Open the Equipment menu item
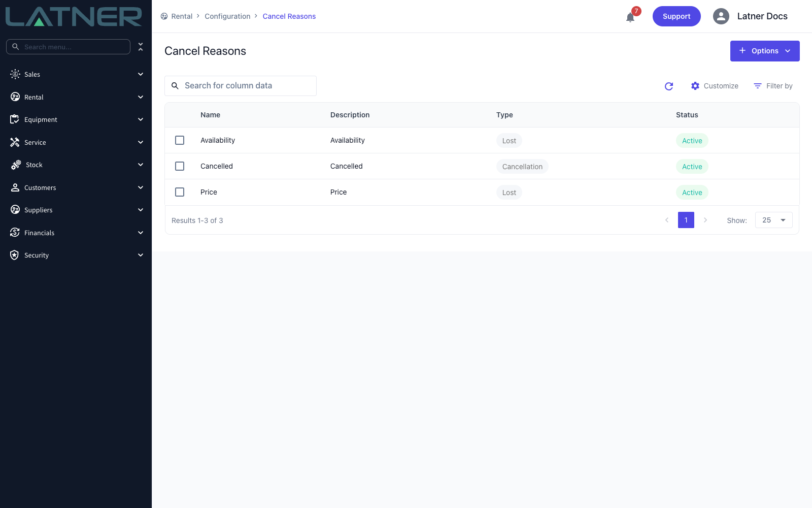 [76, 119]
